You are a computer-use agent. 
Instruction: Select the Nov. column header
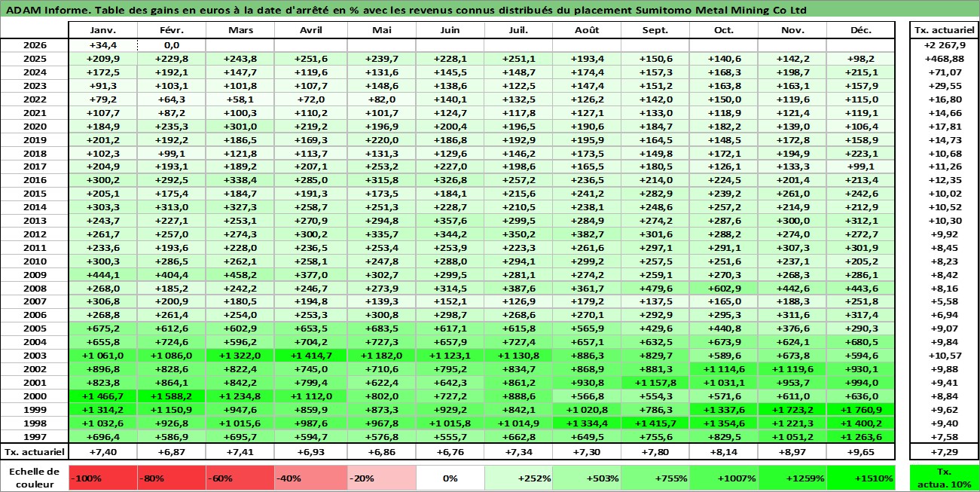[792, 31]
